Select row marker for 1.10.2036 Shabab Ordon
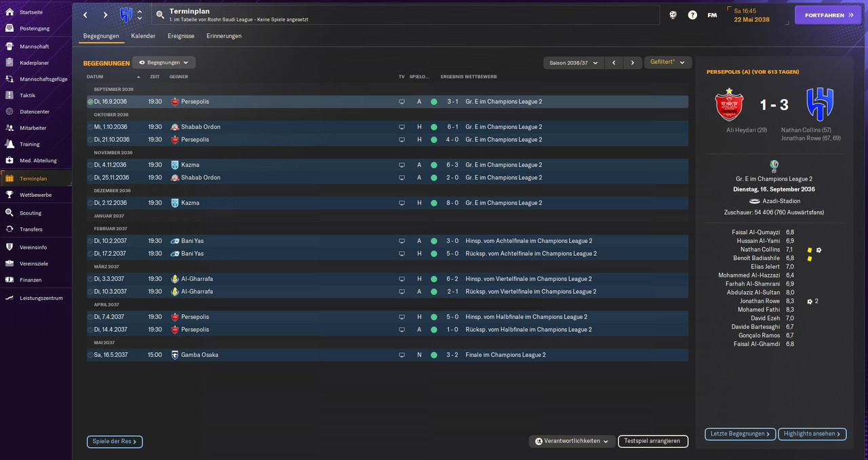Image resolution: width=868 pixels, height=460 pixels. coord(90,127)
